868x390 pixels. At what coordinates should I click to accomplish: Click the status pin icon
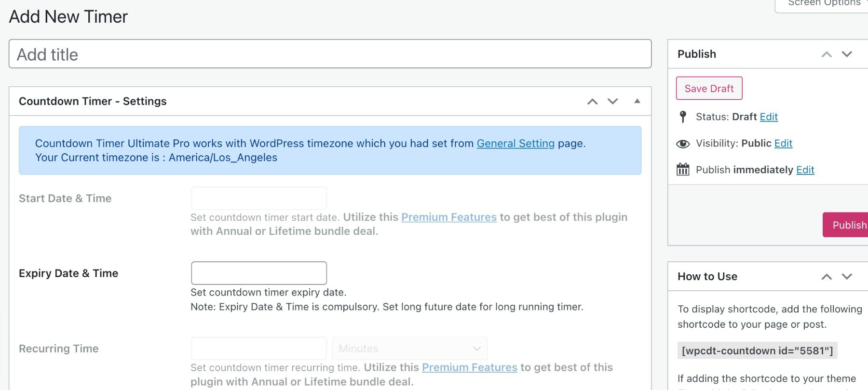(683, 117)
